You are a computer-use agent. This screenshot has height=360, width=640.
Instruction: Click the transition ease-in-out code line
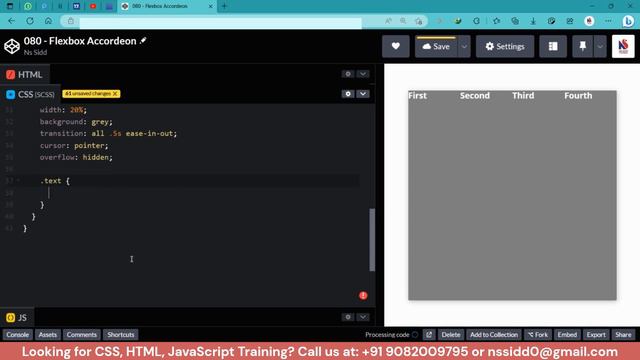point(108,133)
